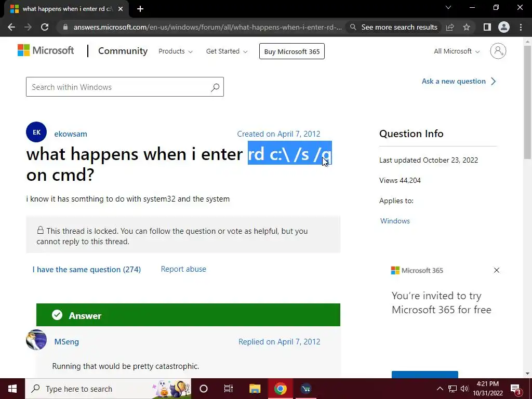
Task: Open the Chrome profile avatar
Action: (504, 27)
